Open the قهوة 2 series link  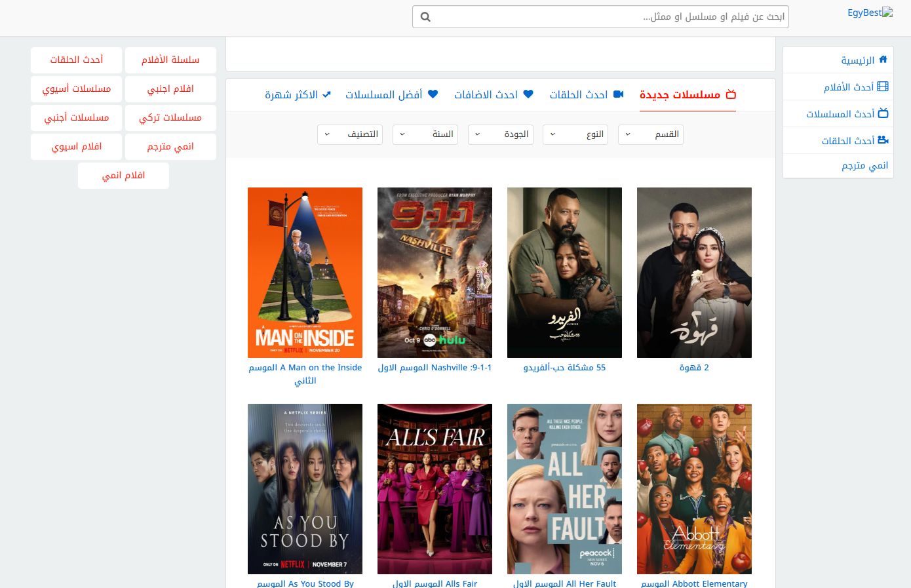coord(694,367)
